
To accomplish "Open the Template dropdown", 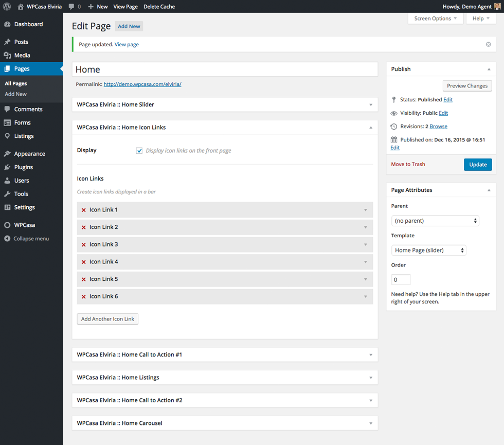I will (428, 251).
